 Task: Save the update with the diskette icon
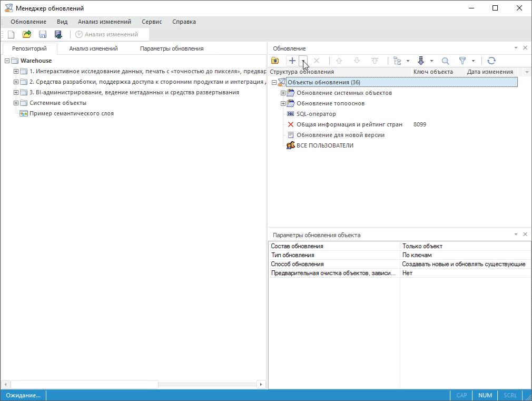tap(43, 34)
